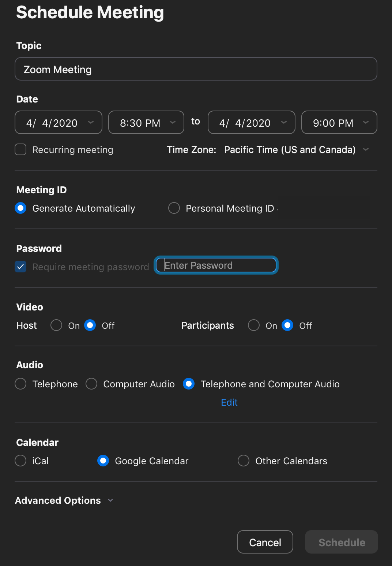Select iCal calendar option
The image size is (392, 566).
pos(20,461)
